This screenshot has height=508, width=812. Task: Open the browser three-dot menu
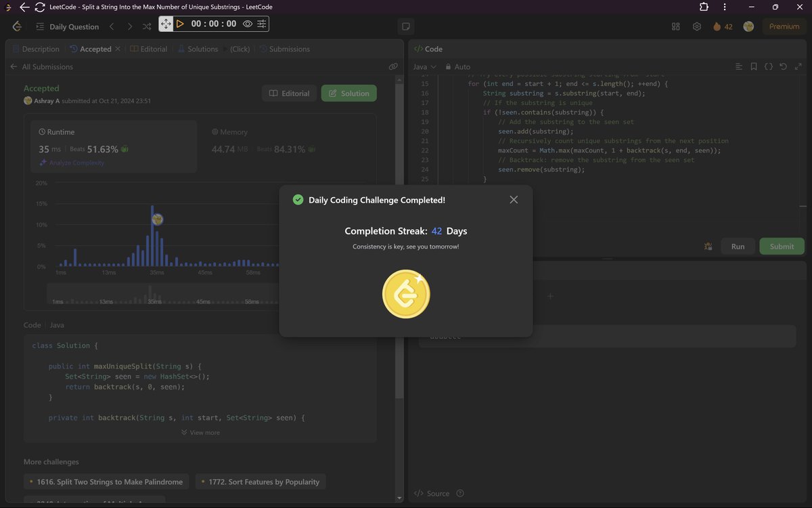(726, 7)
